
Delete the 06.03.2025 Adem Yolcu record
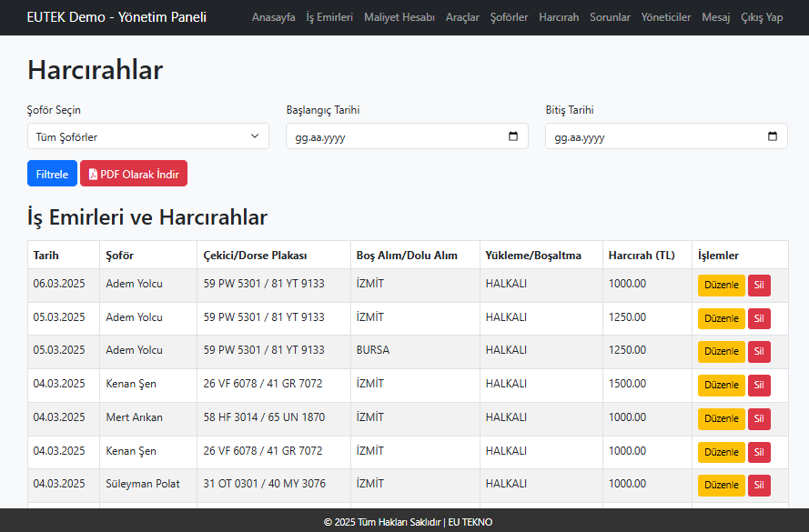coord(759,285)
